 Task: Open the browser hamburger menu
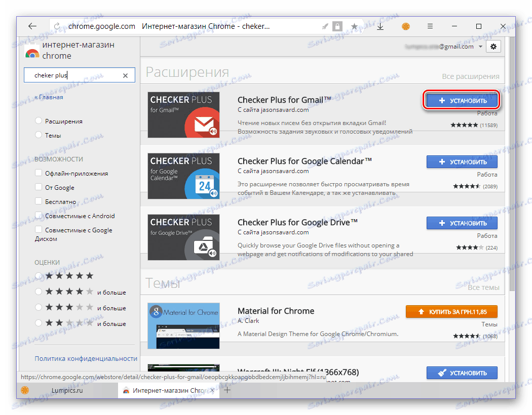[x=430, y=26]
